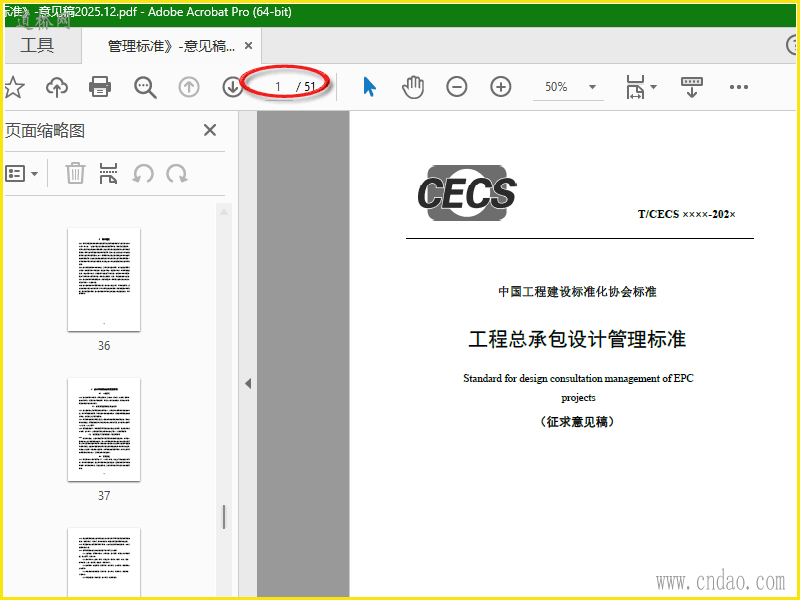Click the current page number field
This screenshot has height=600, width=800.
coord(278,87)
